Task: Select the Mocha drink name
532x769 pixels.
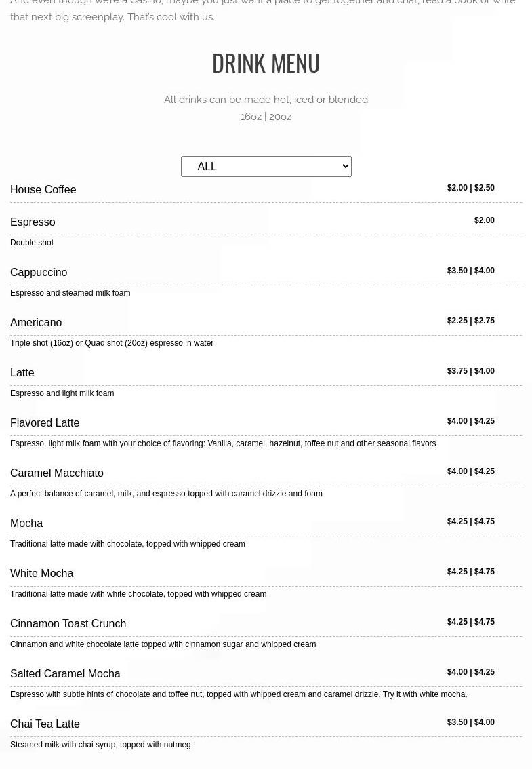Action: pos(26,523)
